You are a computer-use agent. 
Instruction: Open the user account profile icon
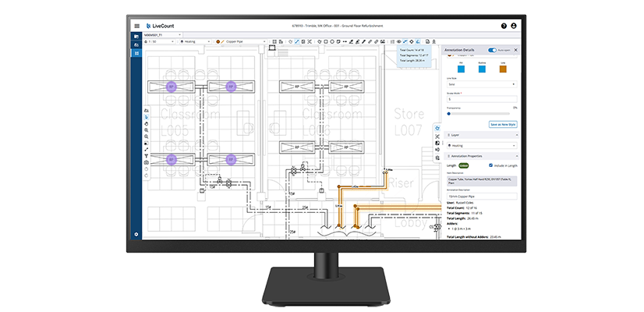click(513, 26)
